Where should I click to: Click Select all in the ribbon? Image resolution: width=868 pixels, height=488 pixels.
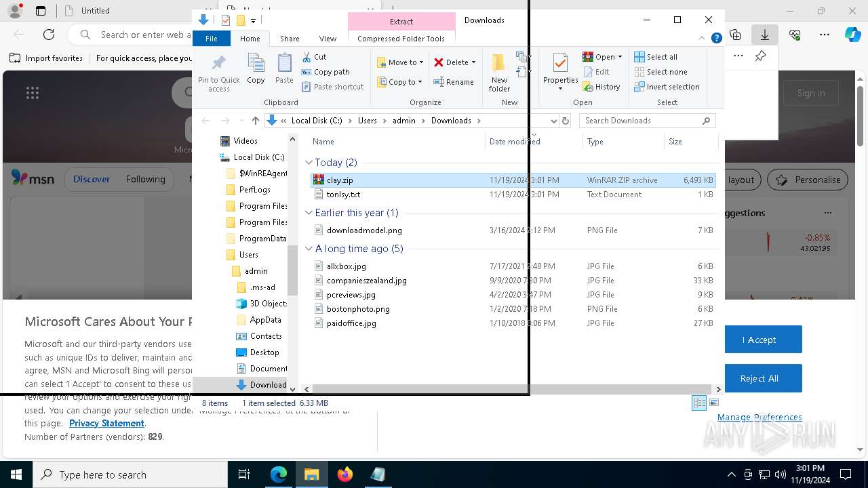(x=656, y=57)
